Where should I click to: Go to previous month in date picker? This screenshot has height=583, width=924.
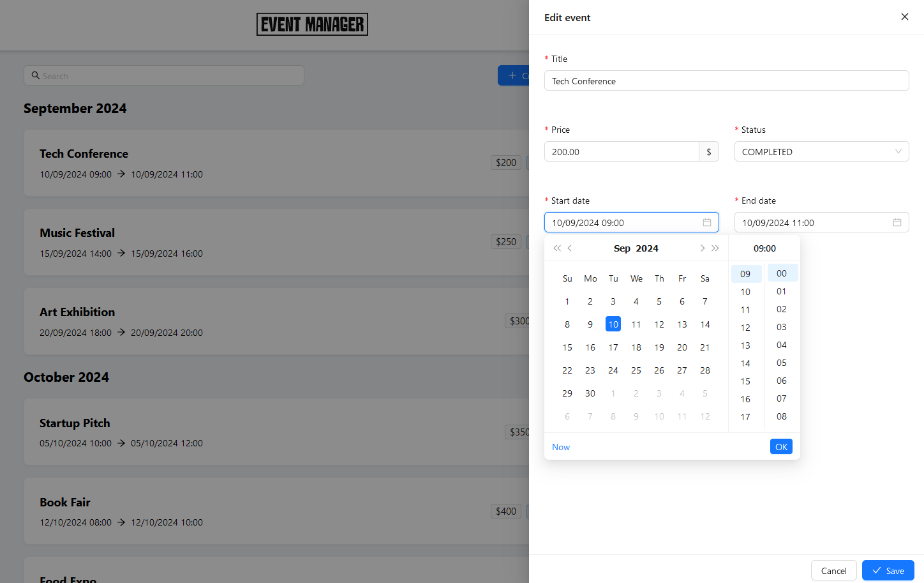coord(570,248)
